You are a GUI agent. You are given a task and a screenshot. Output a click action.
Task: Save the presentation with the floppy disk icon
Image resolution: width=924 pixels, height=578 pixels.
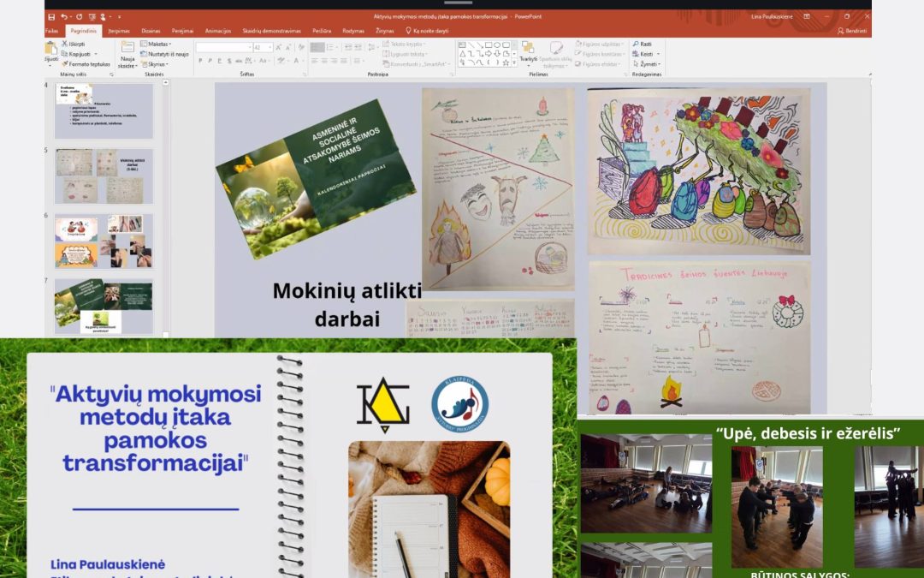(52, 17)
